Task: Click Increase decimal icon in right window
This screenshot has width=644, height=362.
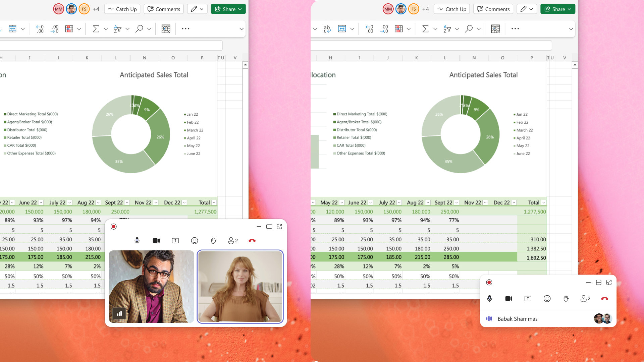Action: point(384,29)
